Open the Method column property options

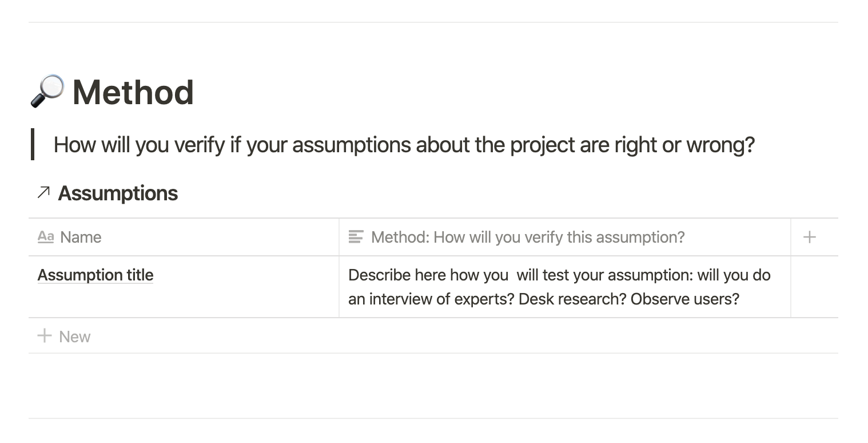[526, 236]
